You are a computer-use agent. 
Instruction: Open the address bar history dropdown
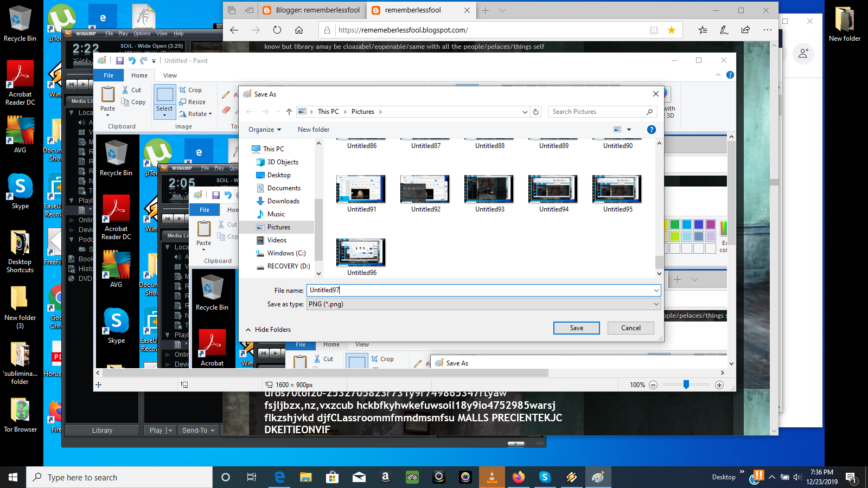pos(525,112)
